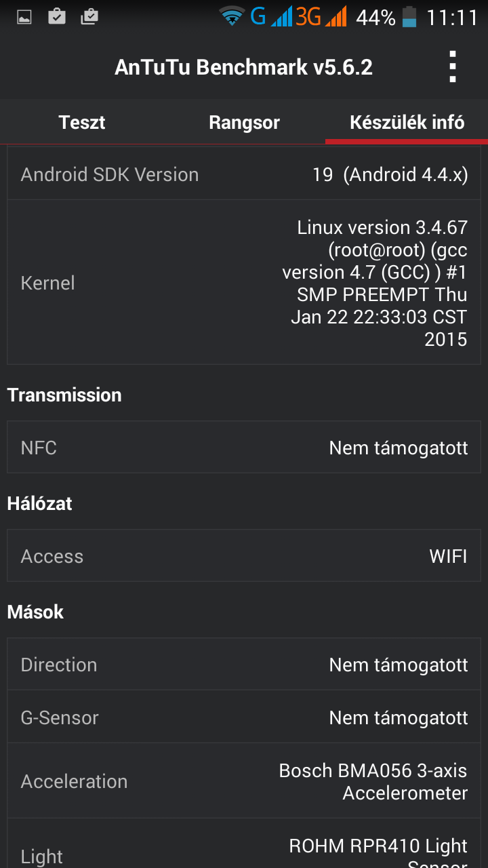Tap the Direction row under Mások
This screenshot has height=868, width=488.
pyautogui.click(x=244, y=664)
